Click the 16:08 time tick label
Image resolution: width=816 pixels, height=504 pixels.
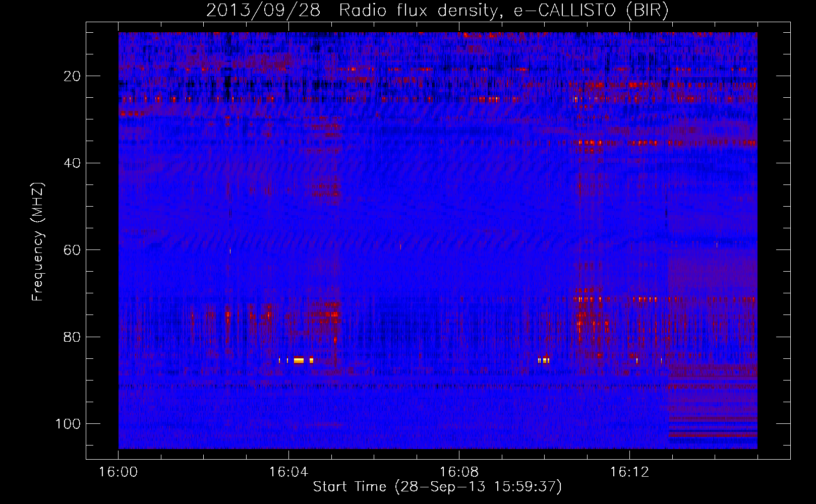[x=459, y=472]
